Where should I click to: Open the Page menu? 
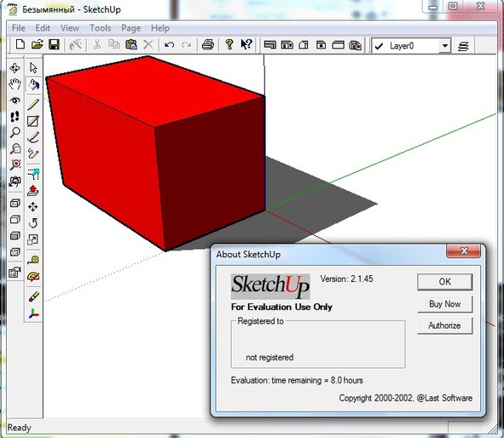click(x=130, y=28)
